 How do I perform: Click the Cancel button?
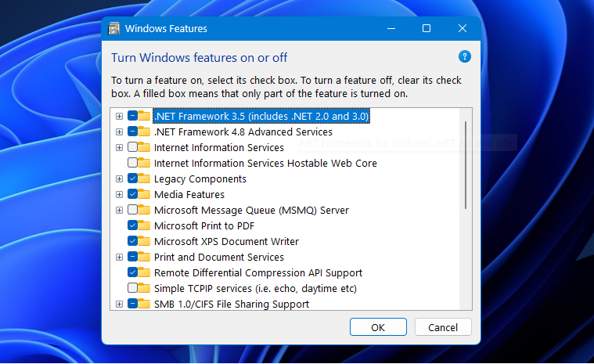443,327
